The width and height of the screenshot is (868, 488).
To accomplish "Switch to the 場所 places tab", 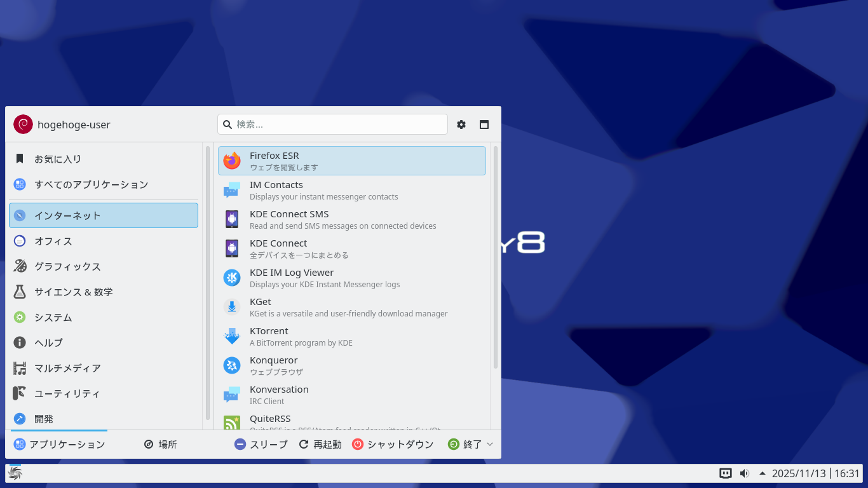I will click(x=160, y=444).
